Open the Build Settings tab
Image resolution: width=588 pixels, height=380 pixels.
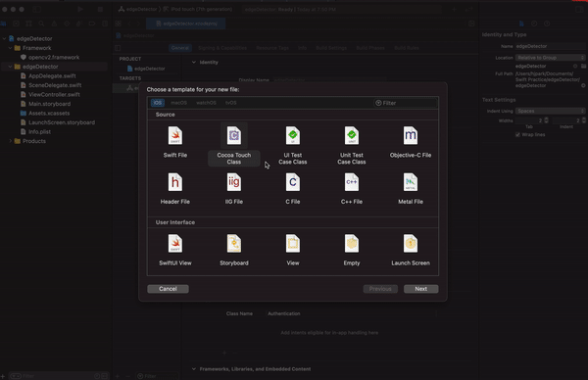click(331, 48)
